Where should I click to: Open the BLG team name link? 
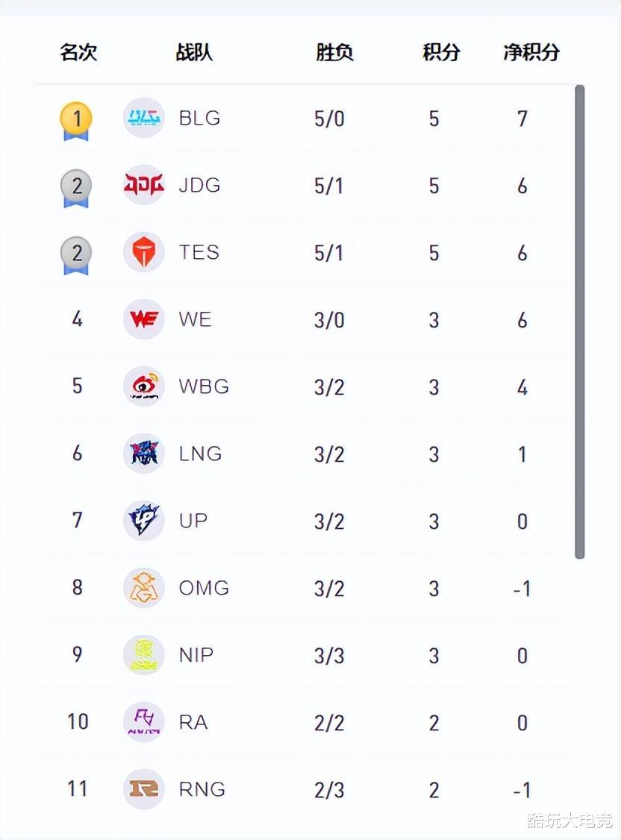click(200, 118)
